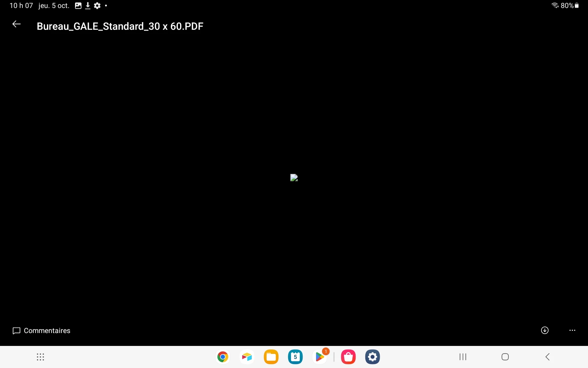Image resolution: width=588 pixels, height=368 pixels.
Task: Tap the broken image placeholder in center
Action: (x=294, y=178)
